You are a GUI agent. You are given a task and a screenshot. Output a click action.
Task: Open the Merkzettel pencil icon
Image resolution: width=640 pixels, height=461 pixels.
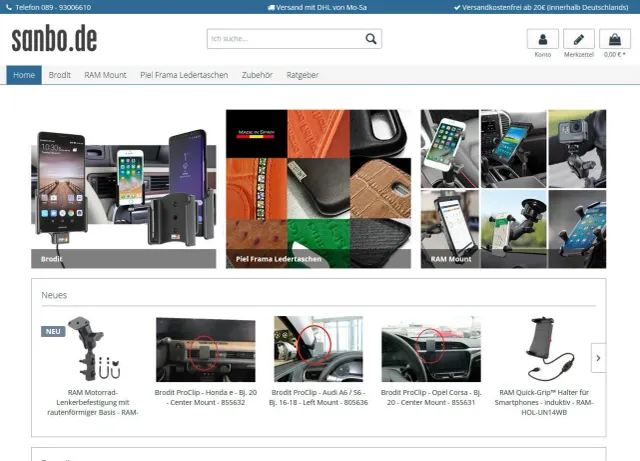coord(578,39)
